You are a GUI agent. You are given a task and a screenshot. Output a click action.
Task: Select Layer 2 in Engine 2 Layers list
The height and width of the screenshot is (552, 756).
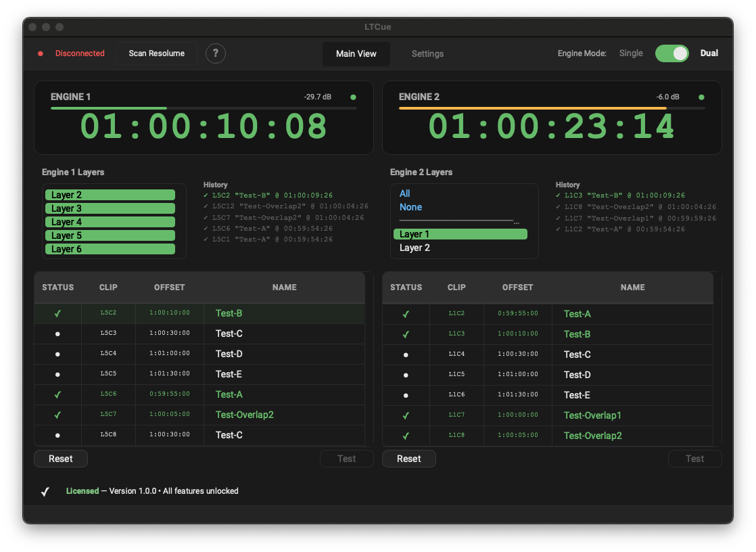click(x=415, y=248)
